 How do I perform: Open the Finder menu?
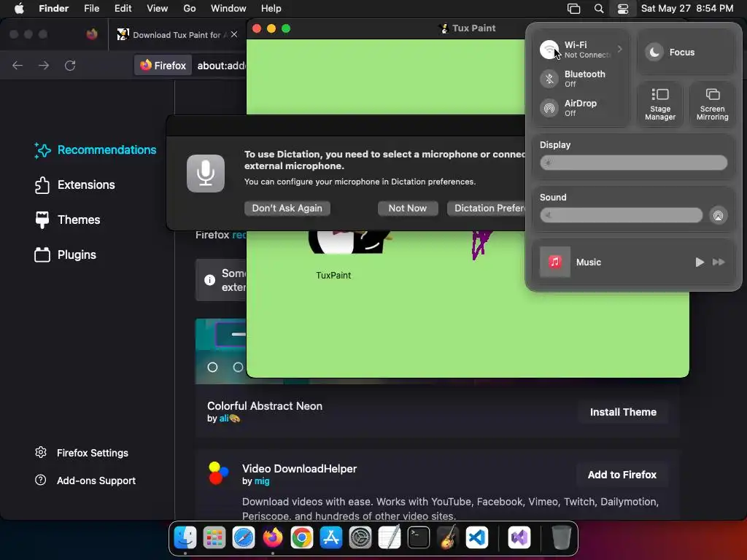(x=53, y=9)
